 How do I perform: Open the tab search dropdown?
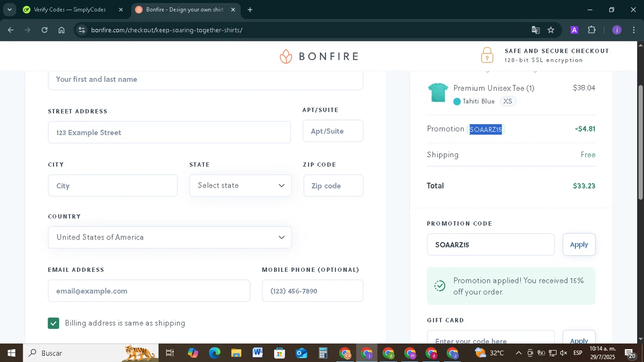point(9,9)
